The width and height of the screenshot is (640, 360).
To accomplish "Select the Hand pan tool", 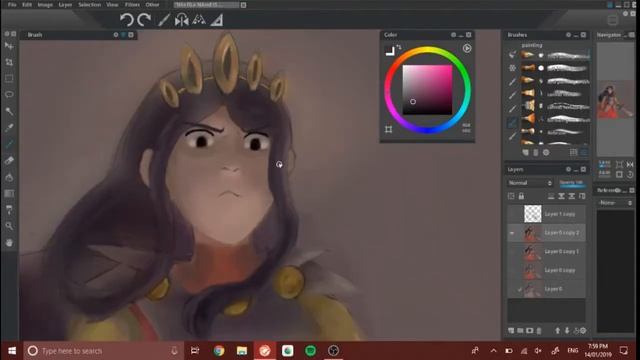I will [x=9, y=242].
